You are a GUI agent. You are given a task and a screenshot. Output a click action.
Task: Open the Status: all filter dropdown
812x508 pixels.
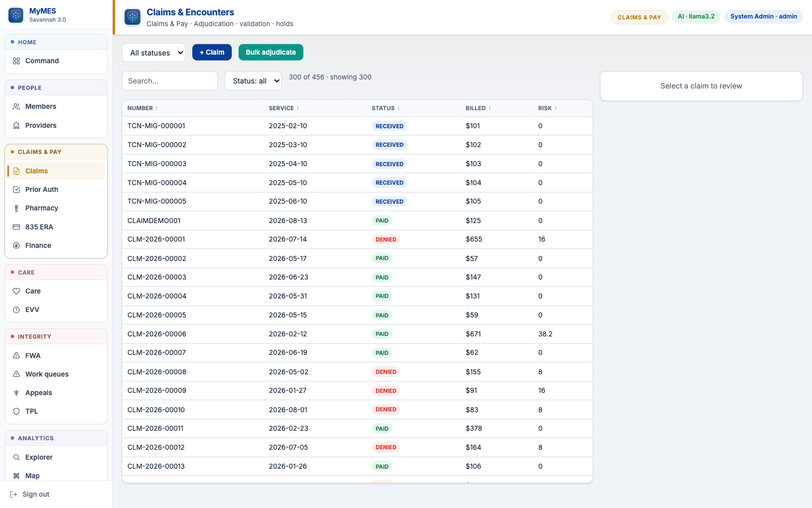253,81
